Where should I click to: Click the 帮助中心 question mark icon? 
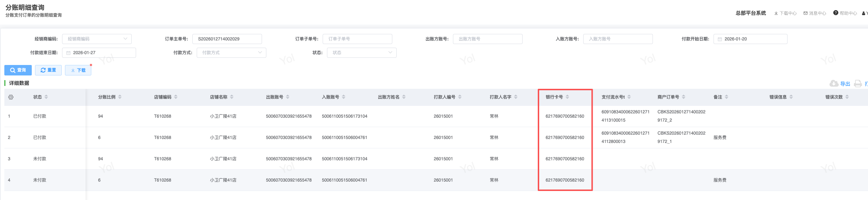836,13
